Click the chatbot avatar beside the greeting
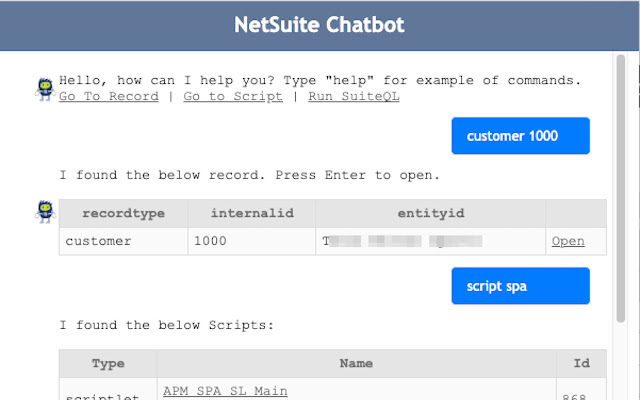Screen dimensions: 640x400 tap(45, 89)
